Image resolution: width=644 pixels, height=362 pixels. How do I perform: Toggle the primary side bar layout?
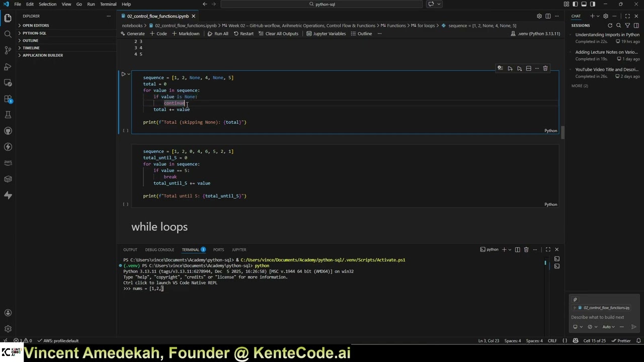575,4
